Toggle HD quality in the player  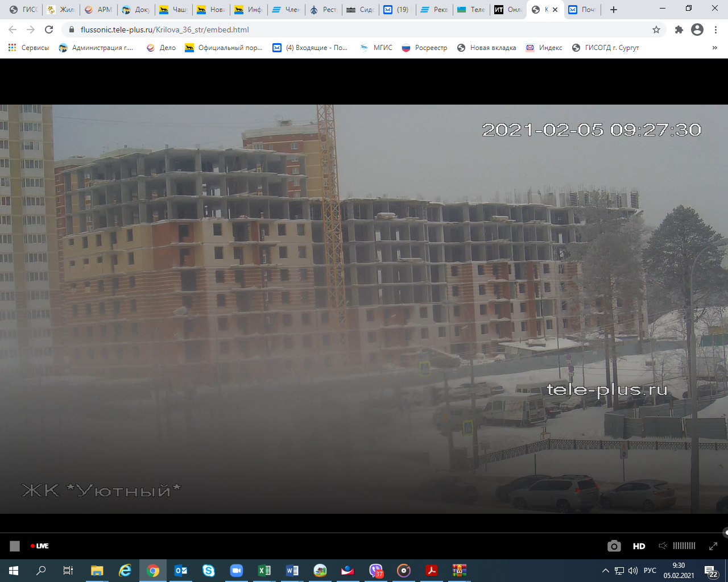(x=639, y=546)
